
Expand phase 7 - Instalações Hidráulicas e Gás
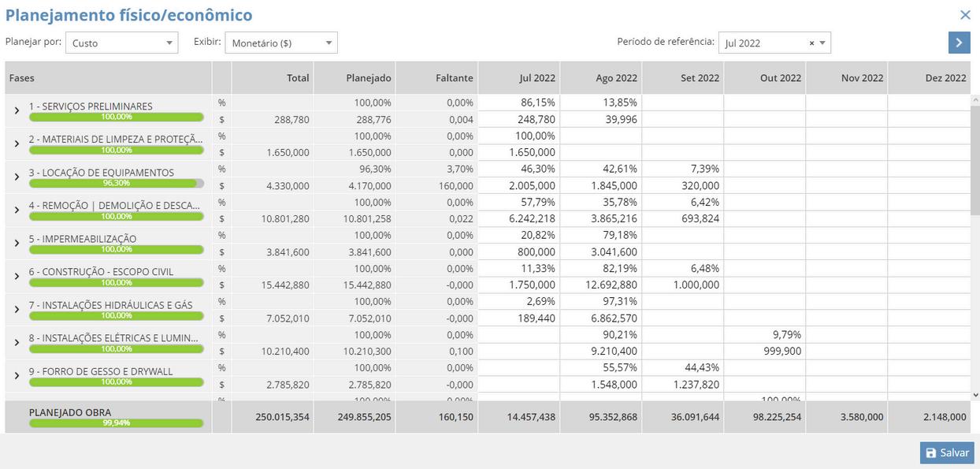click(x=17, y=310)
